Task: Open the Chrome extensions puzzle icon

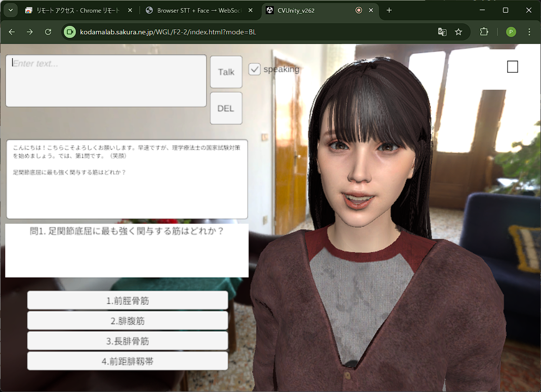Action: pyautogui.click(x=484, y=32)
